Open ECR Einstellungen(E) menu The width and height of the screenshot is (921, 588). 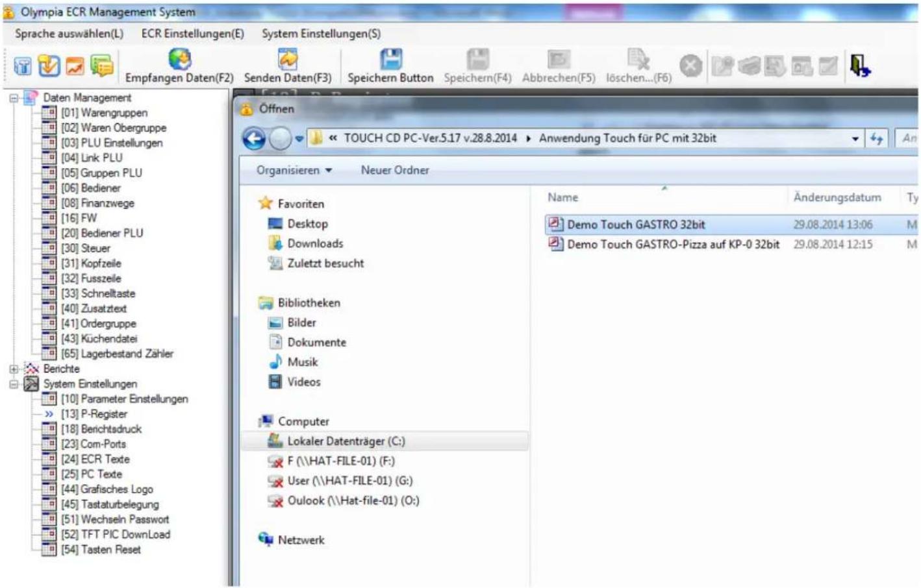click(x=193, y=34)
